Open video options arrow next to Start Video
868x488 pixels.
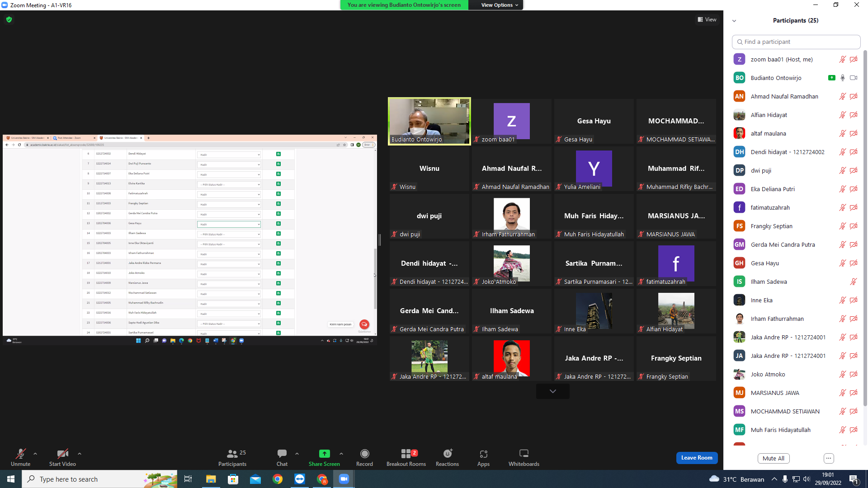(x=80, y=454)
